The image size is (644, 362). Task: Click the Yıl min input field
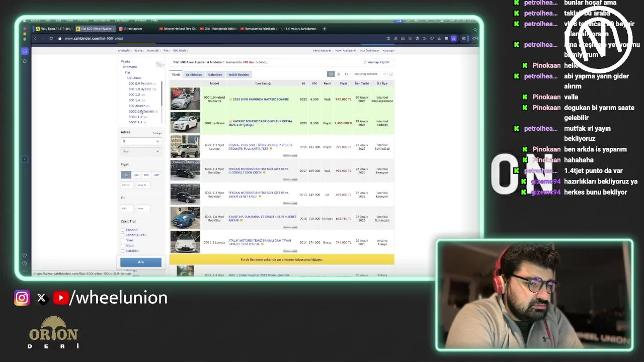(127, 208)
